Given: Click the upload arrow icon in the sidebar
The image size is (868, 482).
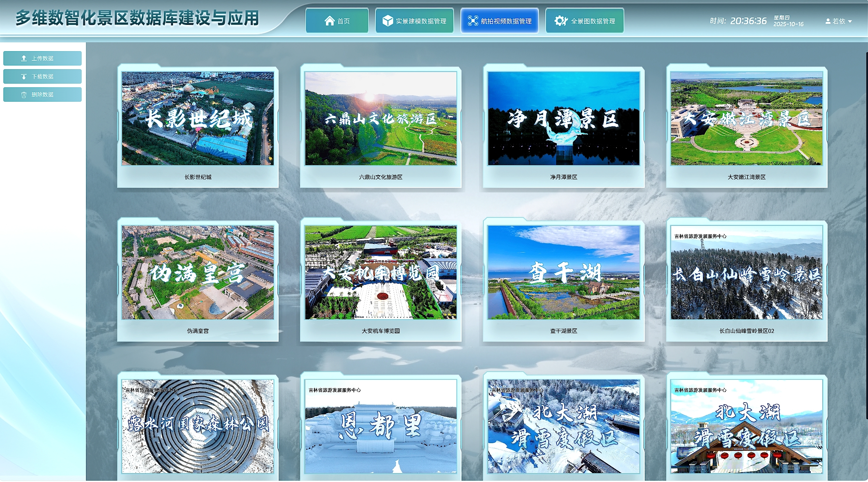Looking at the screenshot, I should [x=24, y=58].
